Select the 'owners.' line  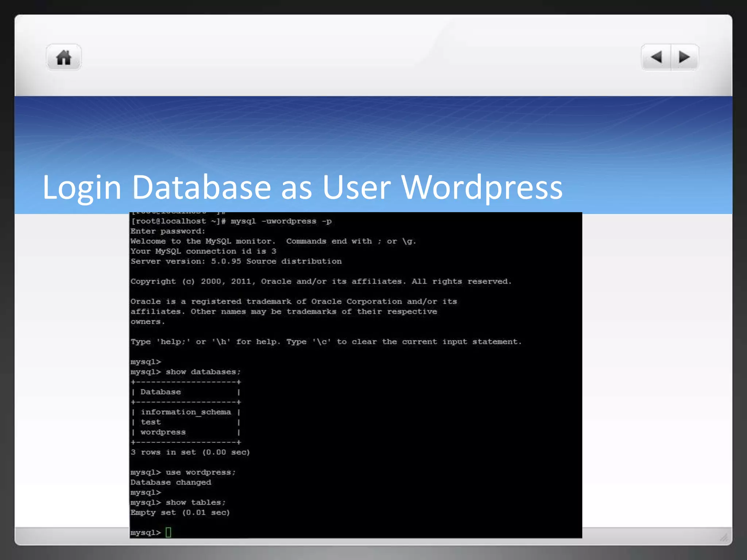click(148, 322)
